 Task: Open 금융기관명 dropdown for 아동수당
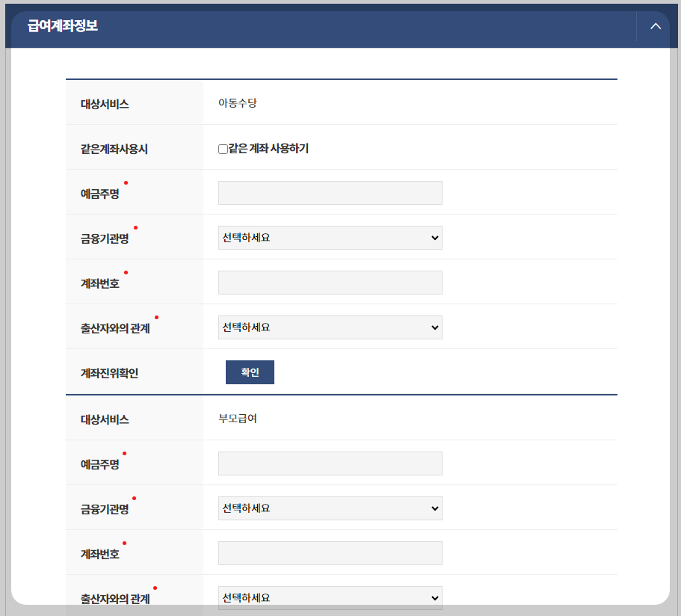pos(330,238)
